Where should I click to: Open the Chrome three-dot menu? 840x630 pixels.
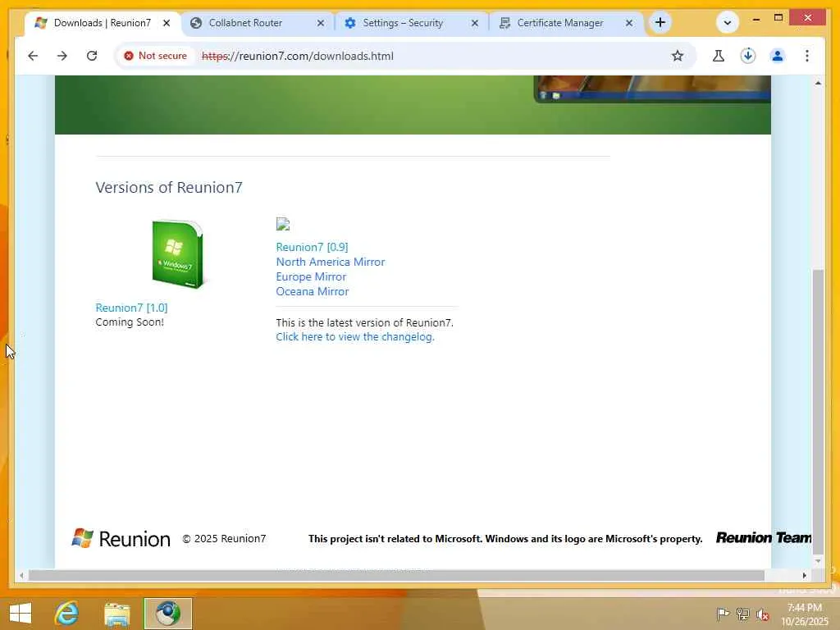pos(807,56)
